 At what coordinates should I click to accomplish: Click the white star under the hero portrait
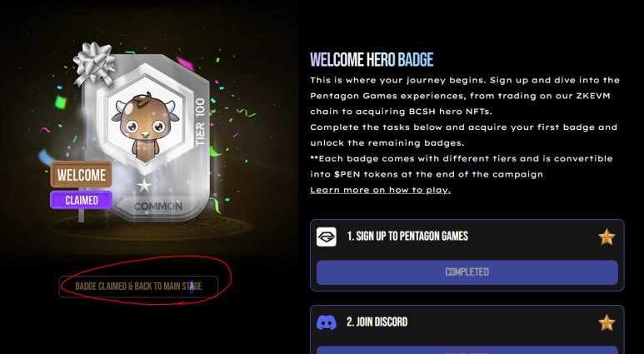click(144, 186)
